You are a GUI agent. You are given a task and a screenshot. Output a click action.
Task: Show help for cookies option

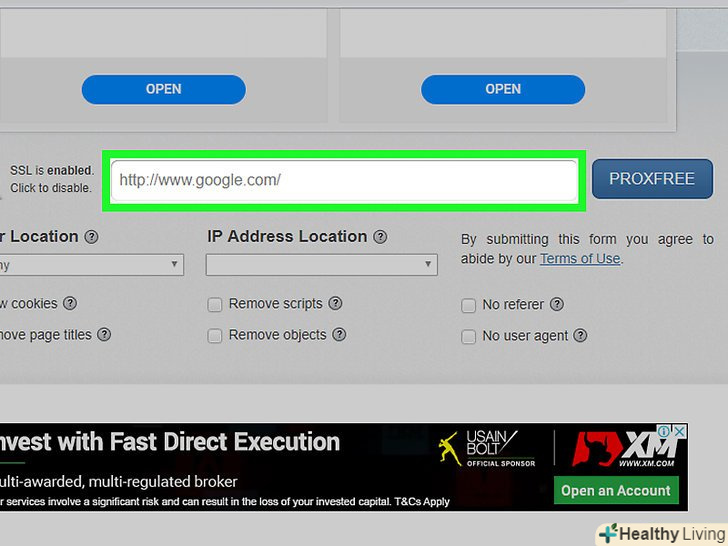pyautogui.click(x=70, y=304)
